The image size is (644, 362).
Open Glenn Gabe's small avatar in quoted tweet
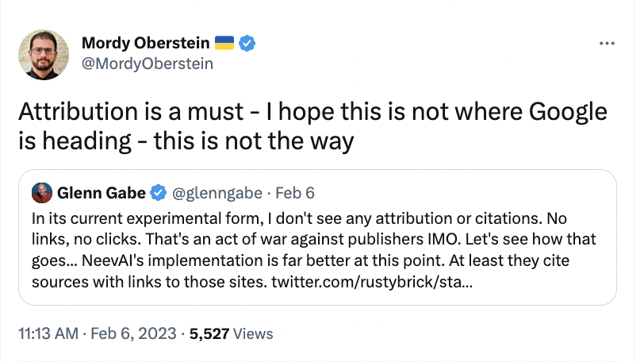[x=40, y=192]
